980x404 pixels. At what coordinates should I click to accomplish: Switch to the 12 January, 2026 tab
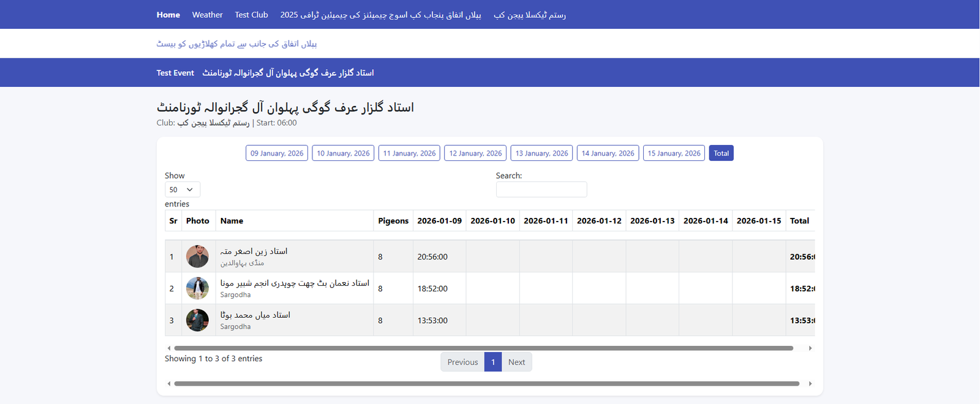pyautogui.click(x=475, y=153)
